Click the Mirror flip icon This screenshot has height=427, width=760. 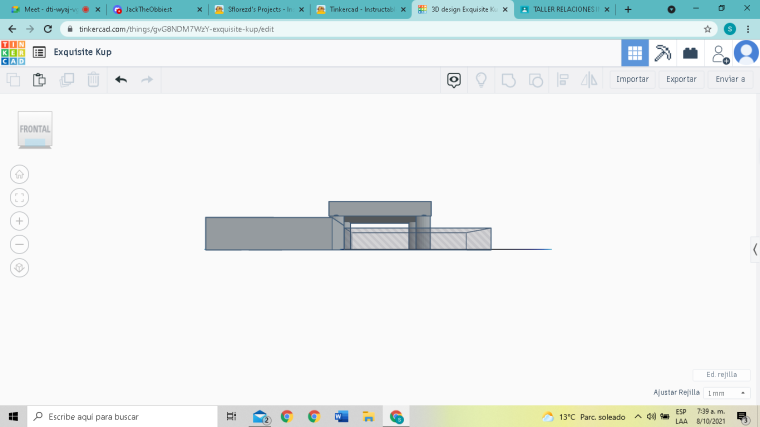click(x=589, y=79)
